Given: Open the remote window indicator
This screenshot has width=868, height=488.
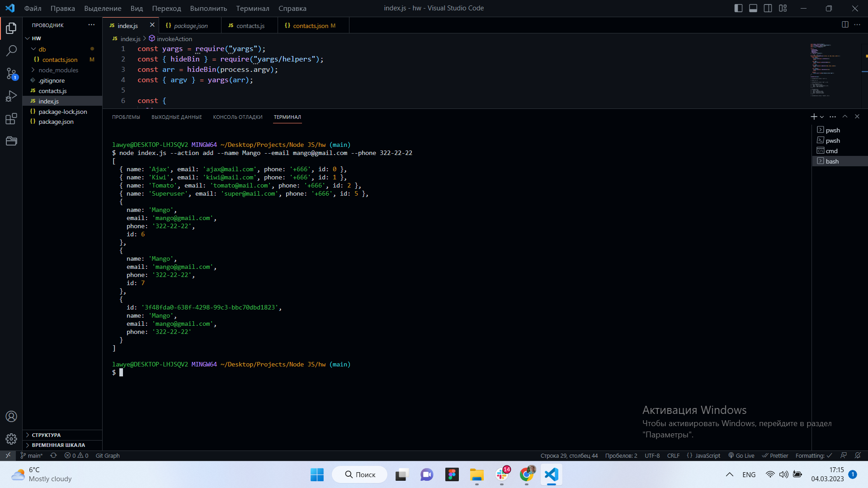Looking at the screenshot, I should click(8, 455).
